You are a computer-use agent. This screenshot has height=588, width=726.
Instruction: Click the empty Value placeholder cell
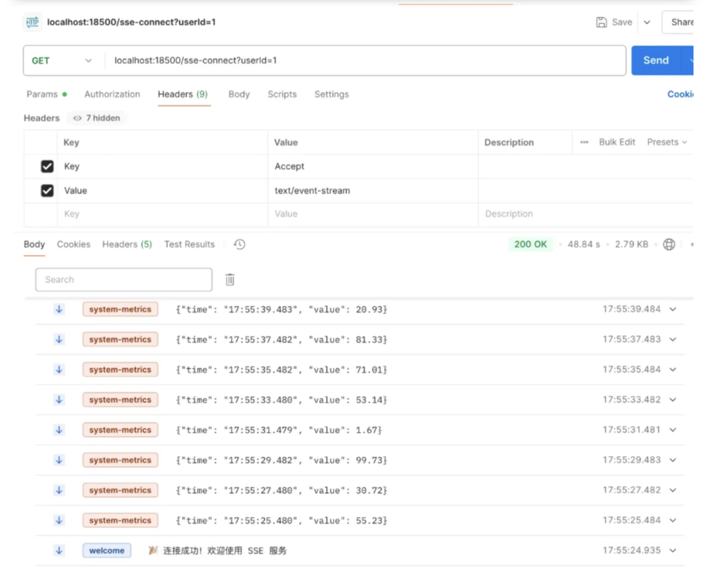[x=373, y=214]
